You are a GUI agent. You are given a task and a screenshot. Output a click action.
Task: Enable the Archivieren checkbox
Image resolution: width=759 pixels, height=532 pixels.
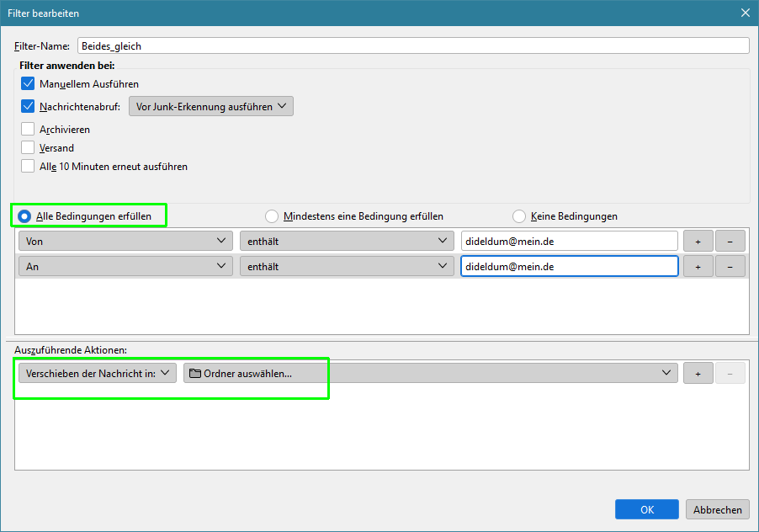point(28,130)
